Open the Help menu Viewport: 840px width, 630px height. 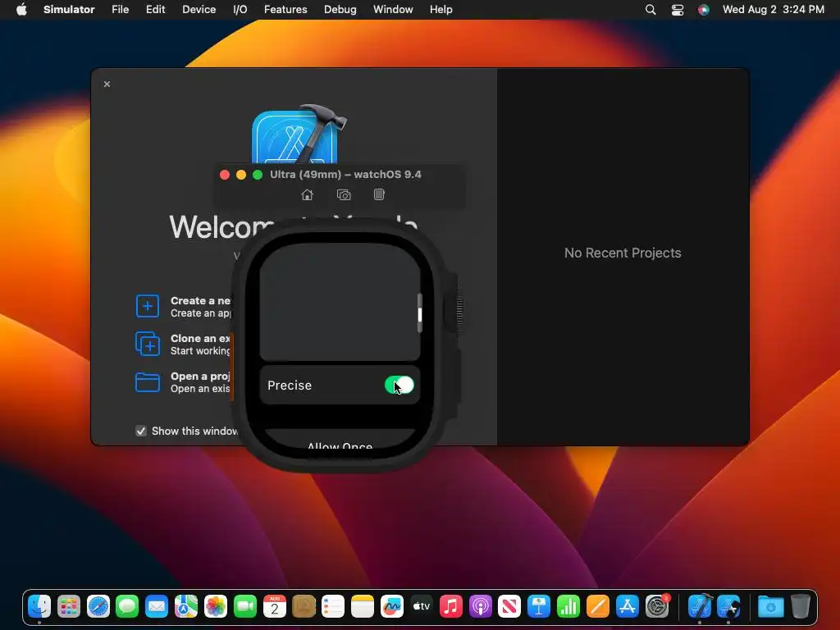441,10
